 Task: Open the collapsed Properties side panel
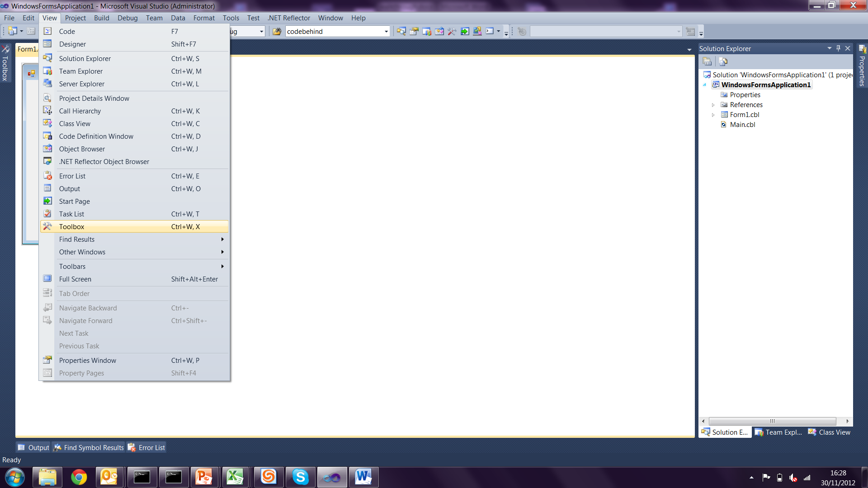(862, 68)
